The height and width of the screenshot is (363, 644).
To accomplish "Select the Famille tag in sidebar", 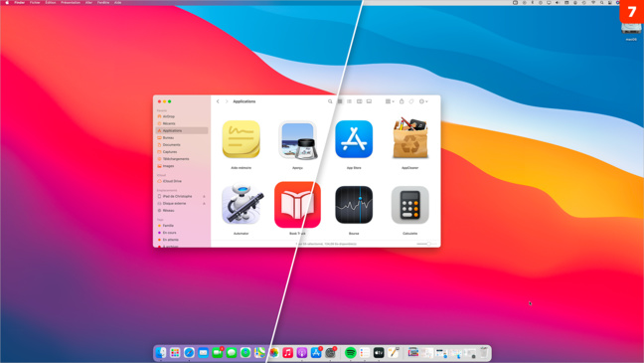I will click(x=182, y=226).
